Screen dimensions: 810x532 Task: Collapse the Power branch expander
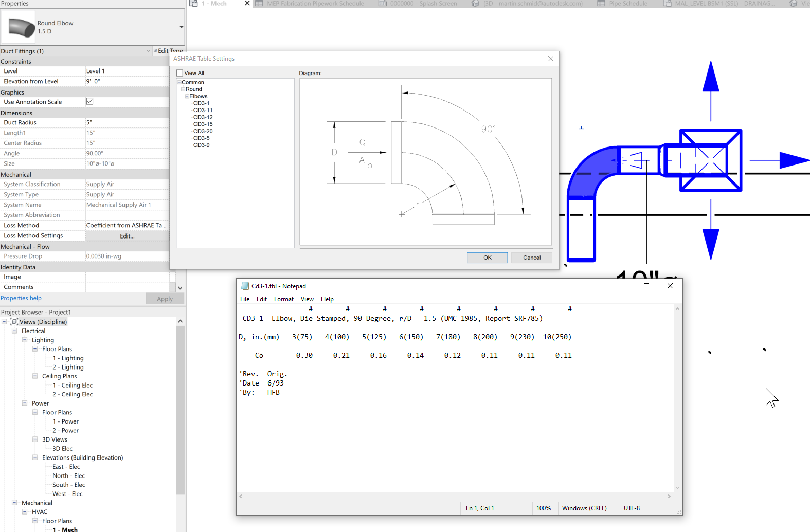pos(25,403)
